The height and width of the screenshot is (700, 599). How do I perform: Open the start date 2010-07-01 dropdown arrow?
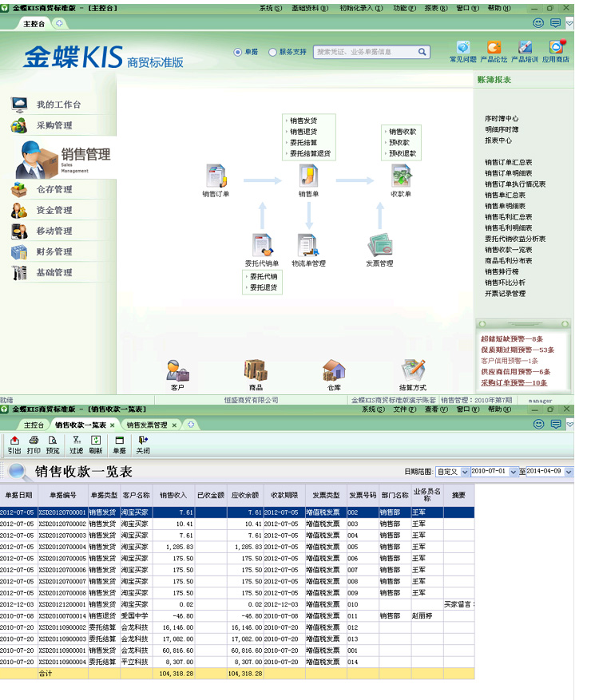pyautogui.click(x=514, y=472)
